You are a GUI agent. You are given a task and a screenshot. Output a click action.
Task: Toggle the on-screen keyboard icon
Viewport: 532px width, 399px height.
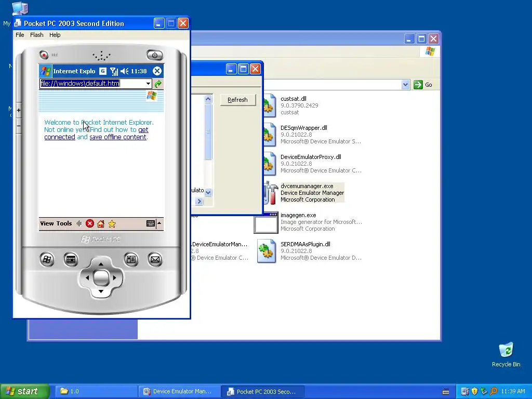tap(151, 223)
